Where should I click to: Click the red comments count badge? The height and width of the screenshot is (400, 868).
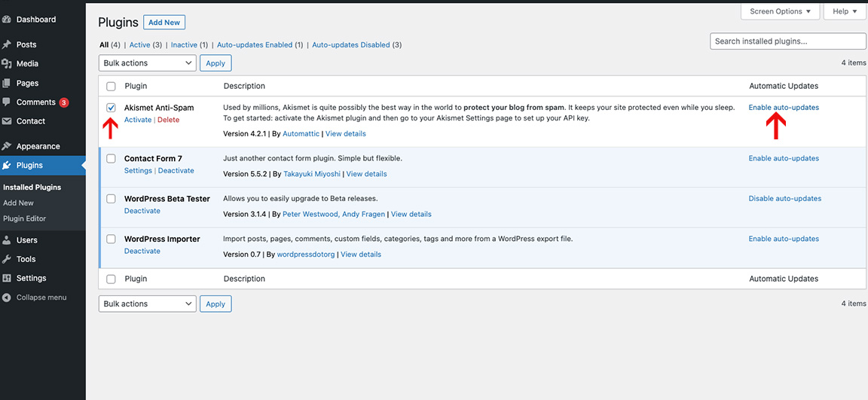[x=63, y=102]
